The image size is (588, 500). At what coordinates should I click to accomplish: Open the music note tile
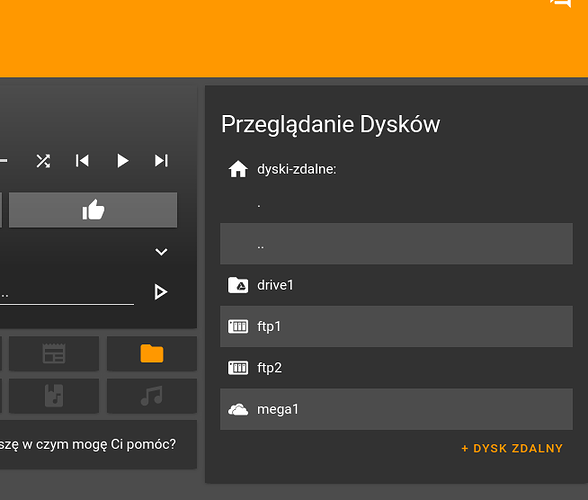click(152, 396)
